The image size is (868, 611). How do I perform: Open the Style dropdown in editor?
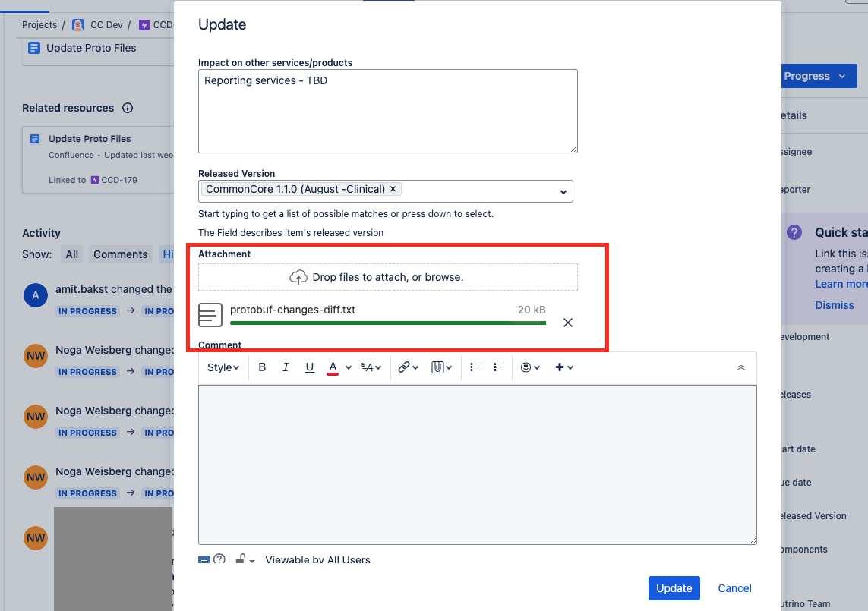point(223,367)
